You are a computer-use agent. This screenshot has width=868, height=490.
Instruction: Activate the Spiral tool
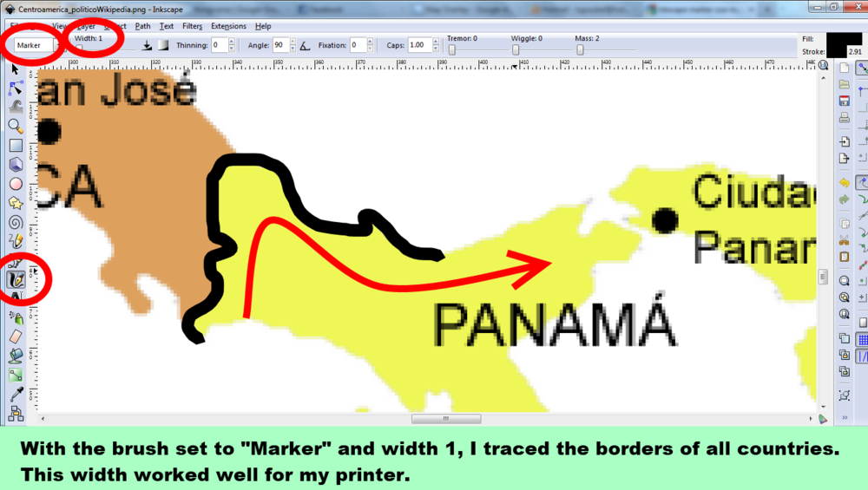(16, 221)
